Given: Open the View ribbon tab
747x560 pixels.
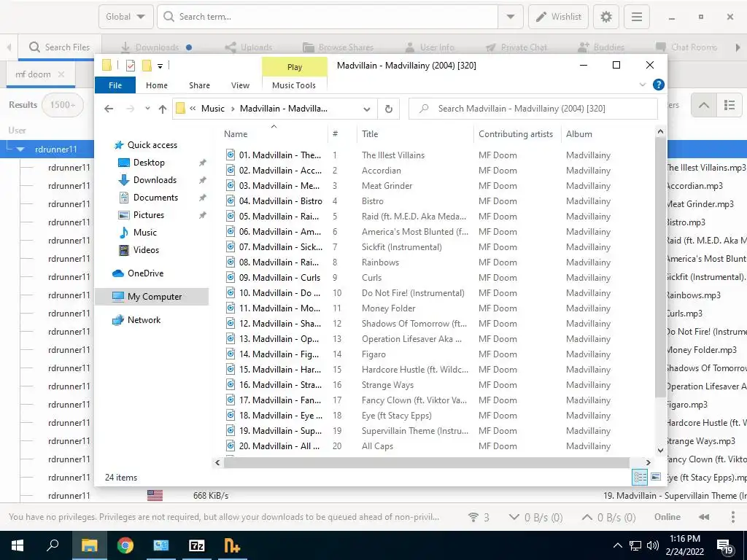Looking at the screenshot, I should tap(240, 85).
